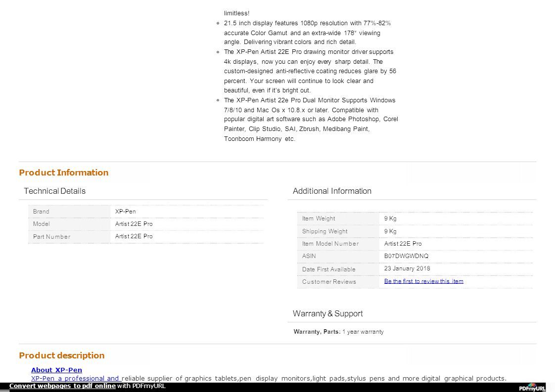Select the 'Product Information' heading
Image resolution: width=555 pixels, height=392 pixels.
64,173
